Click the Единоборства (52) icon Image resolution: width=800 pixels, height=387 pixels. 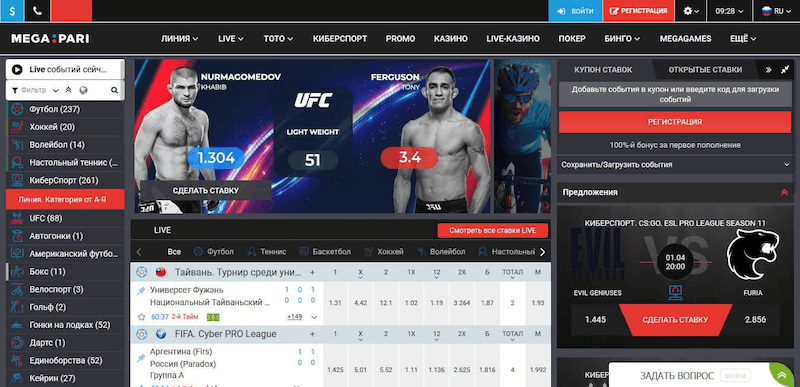tap(17, 360)
